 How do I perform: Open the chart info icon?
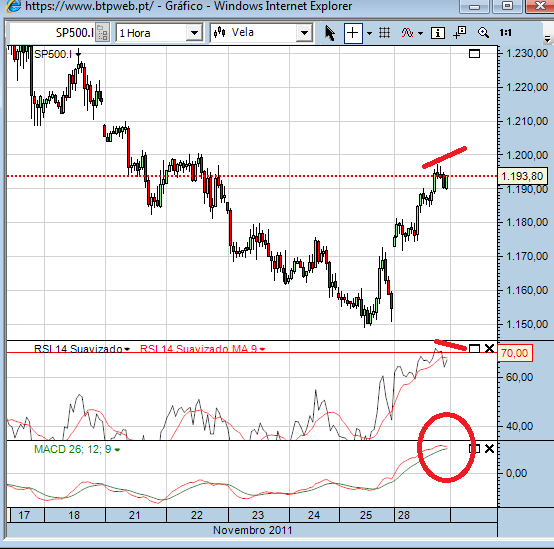pyautogui.click(x=438, y=33)
